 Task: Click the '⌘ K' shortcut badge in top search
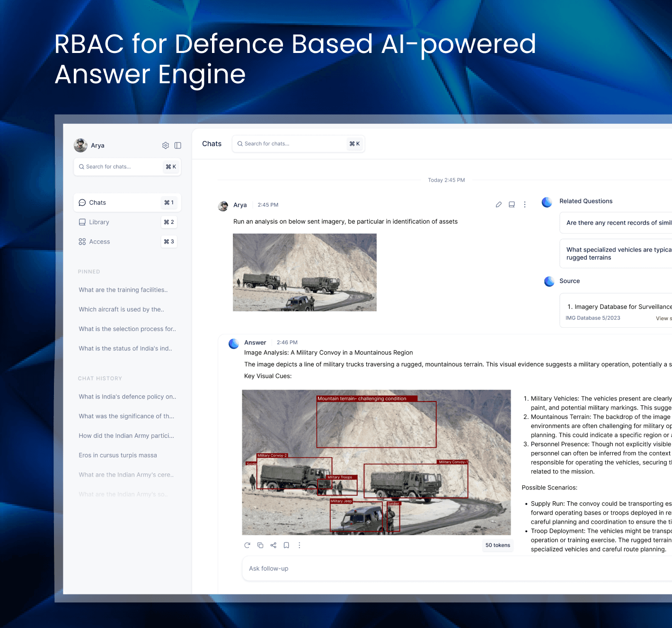[354, 144]
